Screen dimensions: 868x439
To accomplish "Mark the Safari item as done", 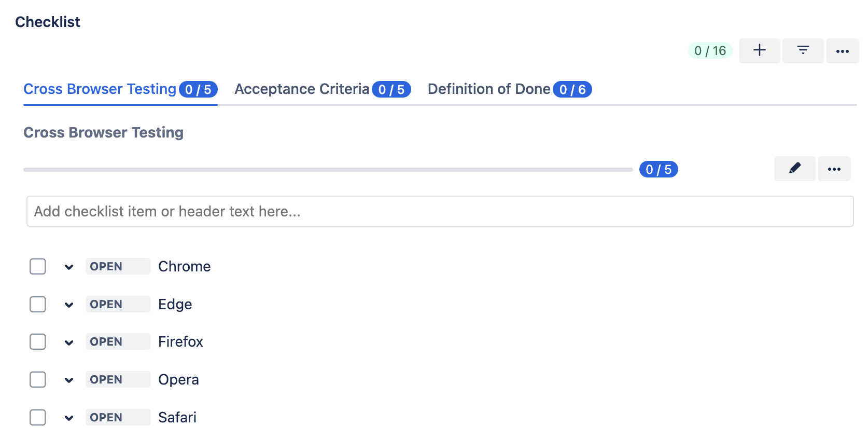I will 38,417.
